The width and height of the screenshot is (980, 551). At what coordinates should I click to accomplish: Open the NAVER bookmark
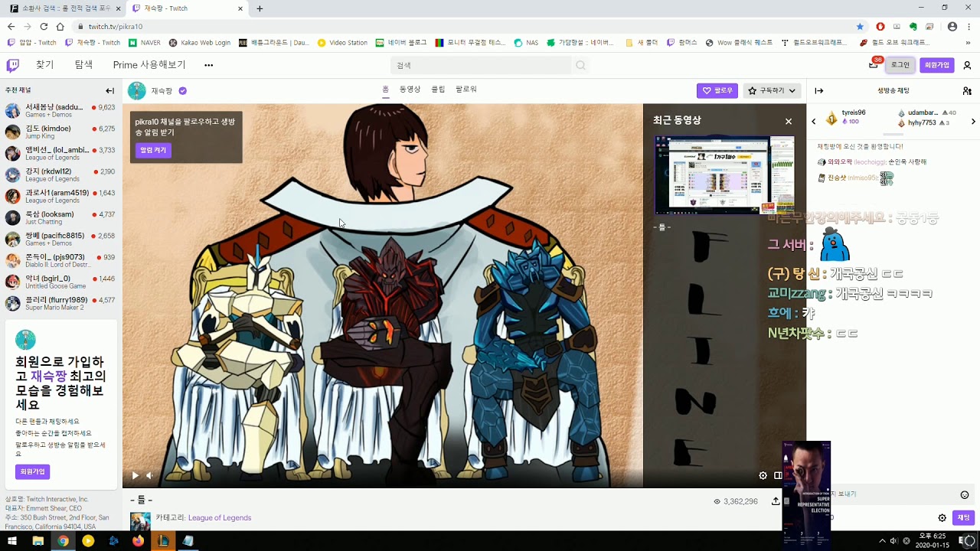[x=145, y=43]
